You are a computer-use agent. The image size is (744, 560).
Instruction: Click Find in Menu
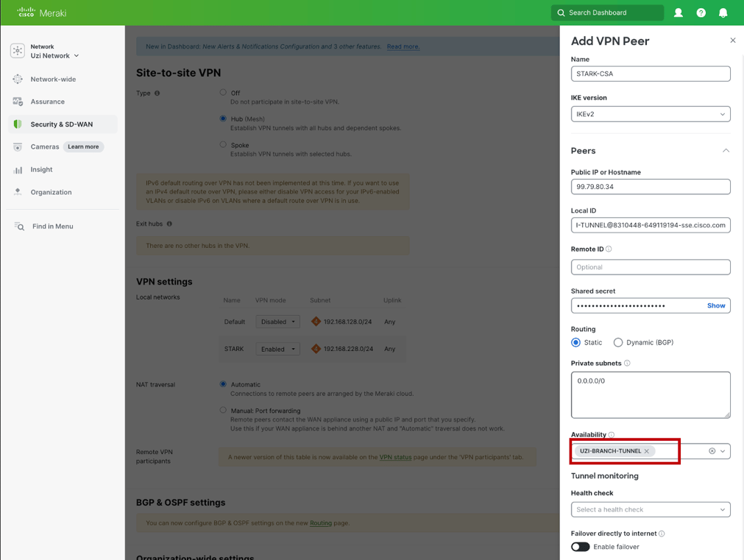coord(53,227)
